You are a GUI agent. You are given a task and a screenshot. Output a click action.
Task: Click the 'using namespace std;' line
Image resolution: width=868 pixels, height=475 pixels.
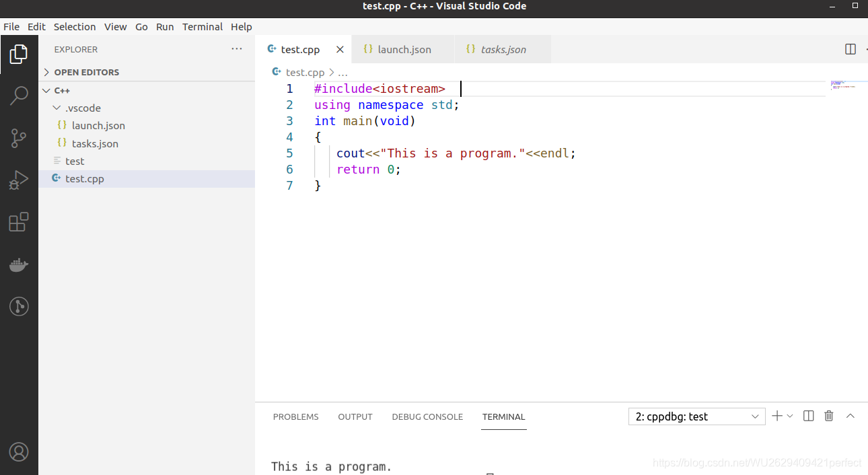pos(387,105)
